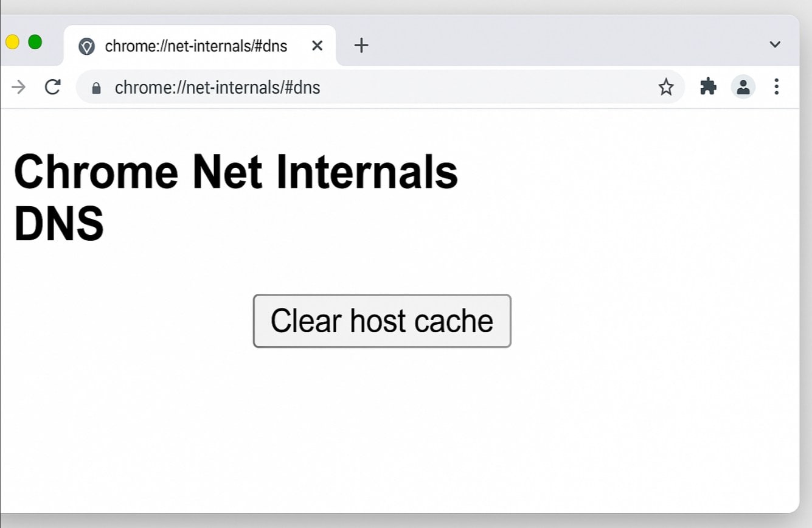
Task: Open Chrome's three-dot menu
Action: pos(777,87)
